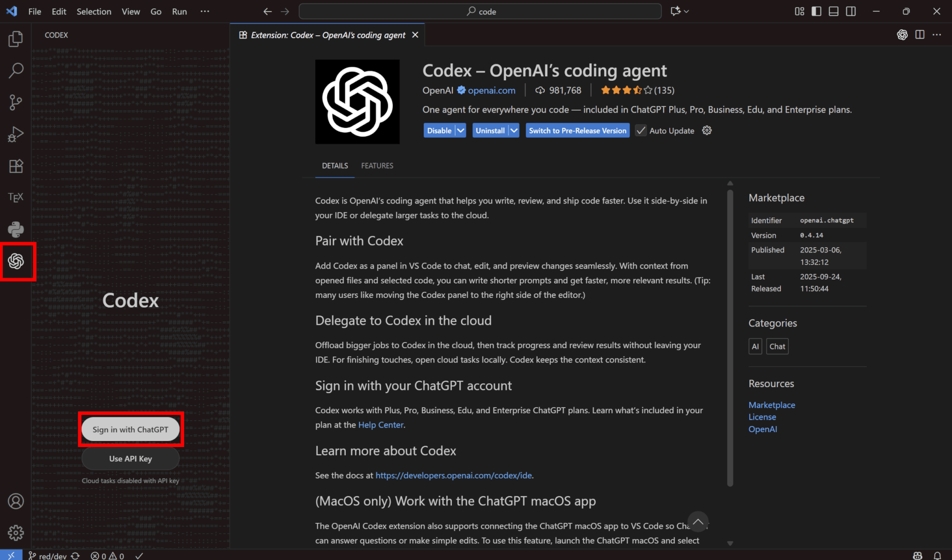
Task: Open the Help Center link
Action: click(x=381, y=425)
